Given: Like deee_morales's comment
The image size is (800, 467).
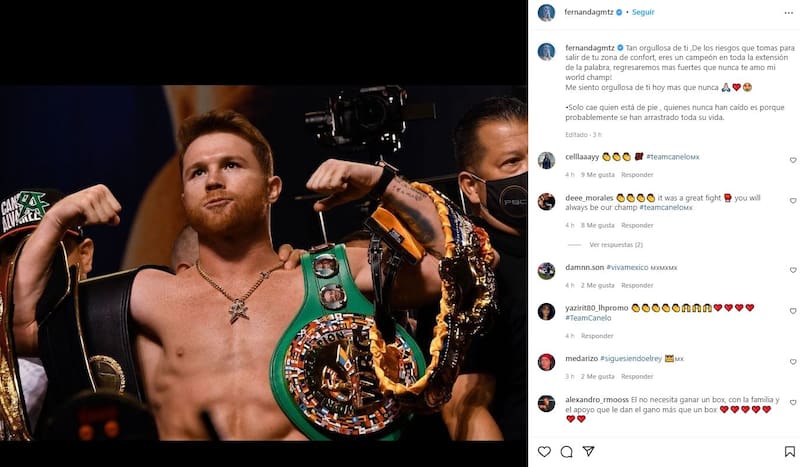Looking at the screenshot, I should [x=793, y=202].
